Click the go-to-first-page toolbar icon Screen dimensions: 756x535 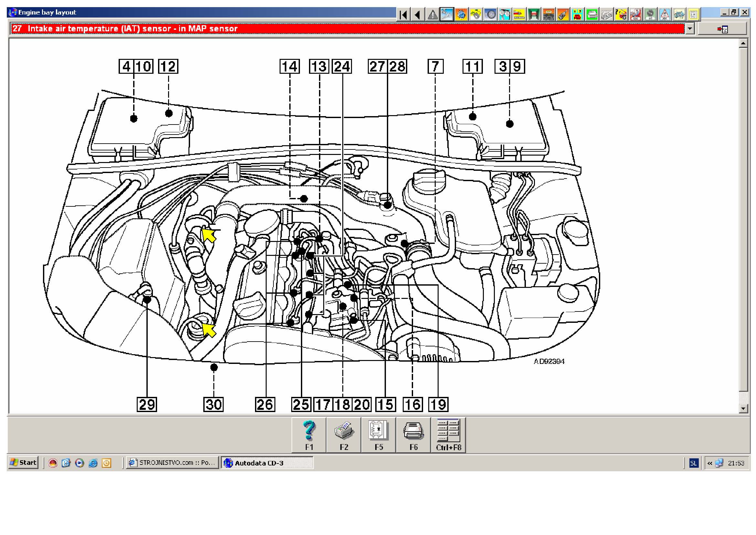(403, 15)
